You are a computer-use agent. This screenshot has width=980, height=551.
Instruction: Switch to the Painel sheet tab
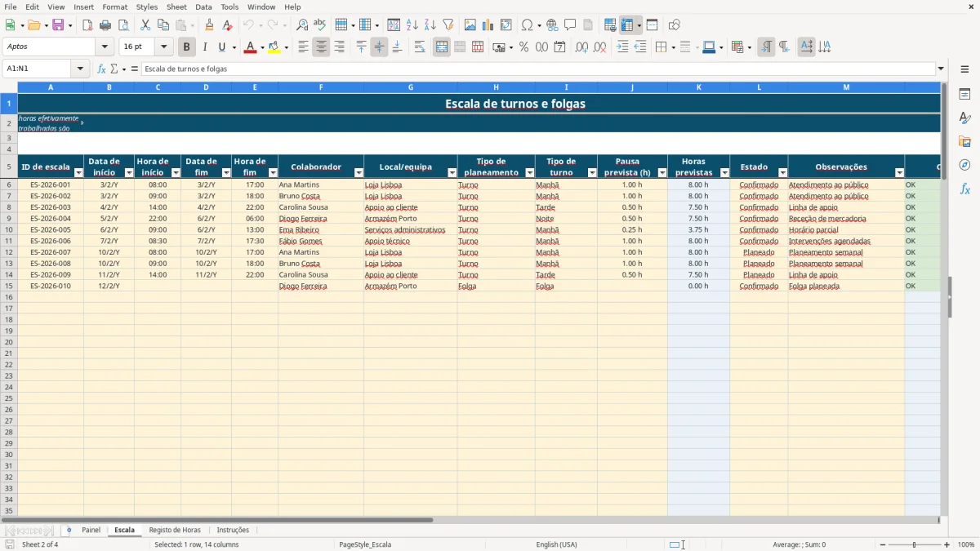[91, 530]
